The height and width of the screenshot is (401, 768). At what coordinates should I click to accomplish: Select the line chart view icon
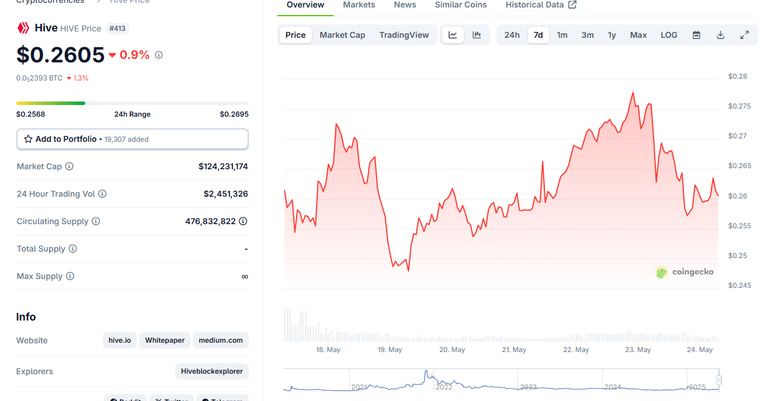tap(453, 35)
